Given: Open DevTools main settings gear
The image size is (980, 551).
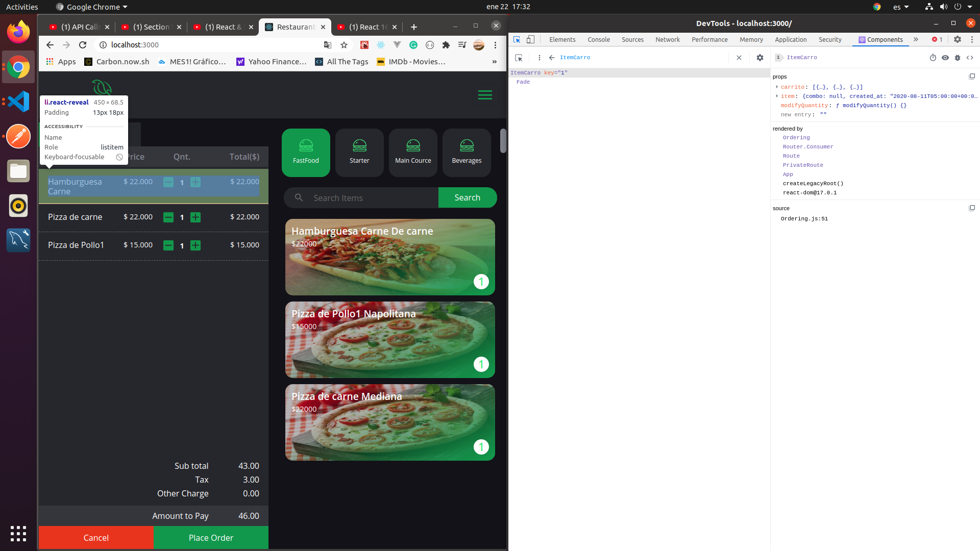Looking at the screenshot, I should pos(958,39).
